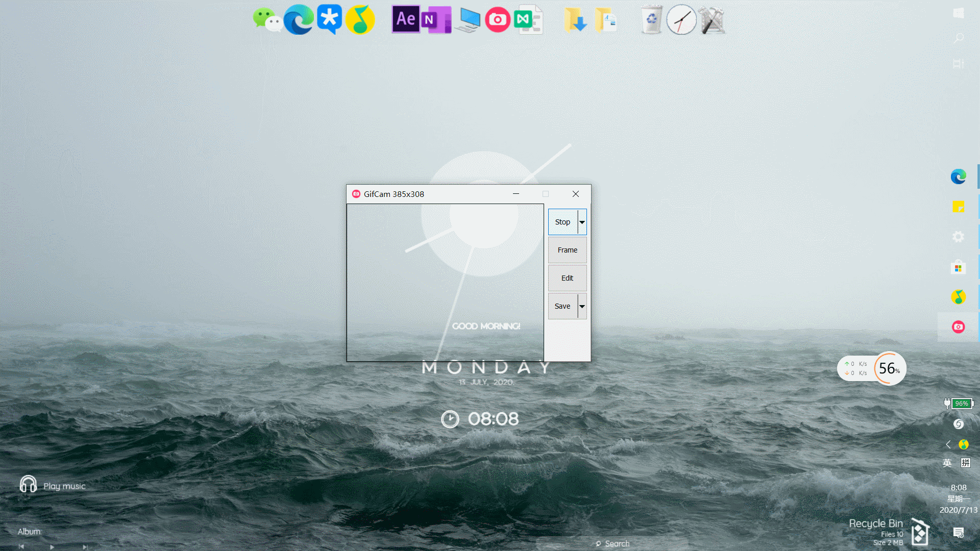The height and width of the screenshot is (551, 980).
Task: Open the Save button dropdown arrow
Action: pos(582,306)
